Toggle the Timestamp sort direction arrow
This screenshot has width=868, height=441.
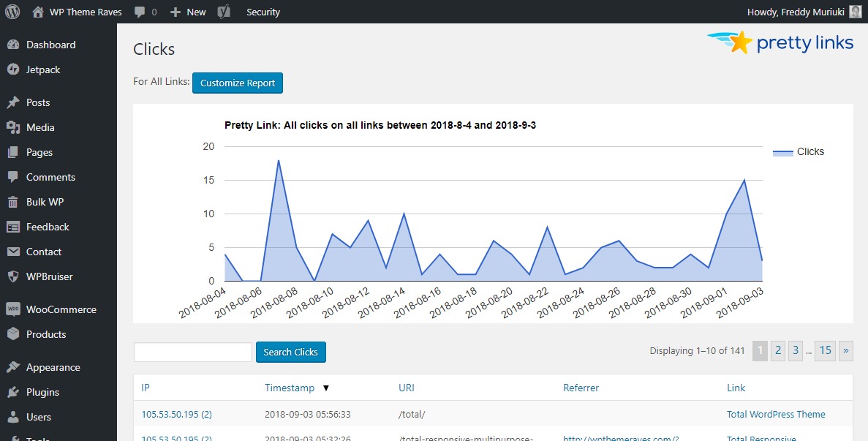pyautogui.click(x=326, y=388)
